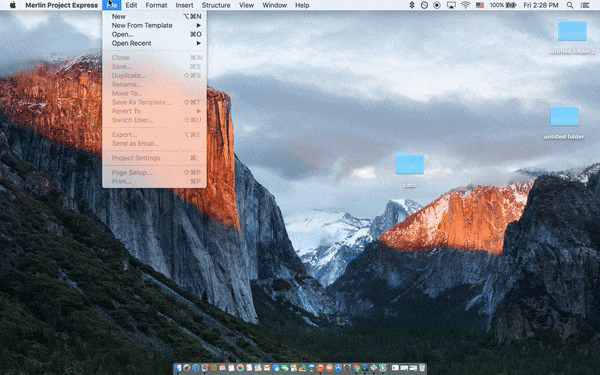Expand the dimmed Revert To submenu

155,111
